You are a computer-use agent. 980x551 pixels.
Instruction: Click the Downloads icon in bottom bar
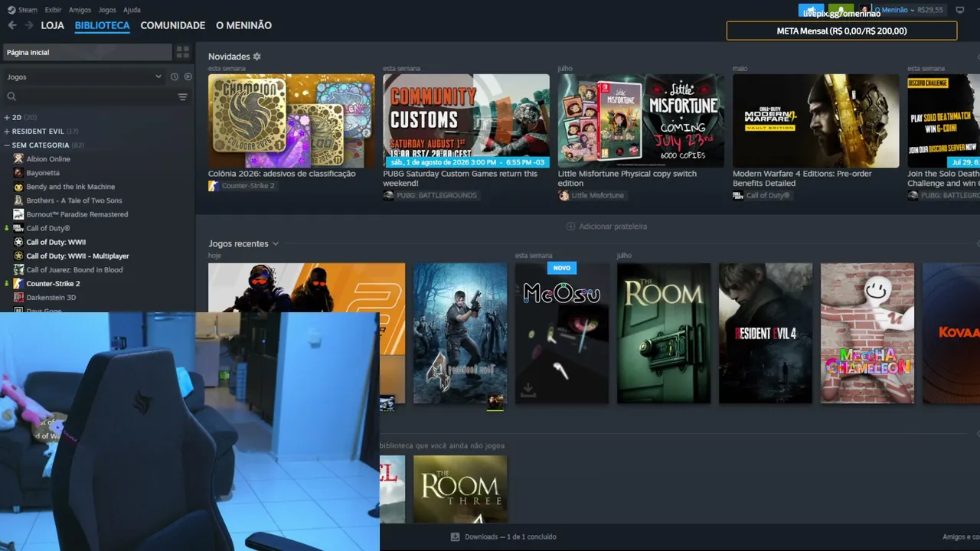point(455,537)
